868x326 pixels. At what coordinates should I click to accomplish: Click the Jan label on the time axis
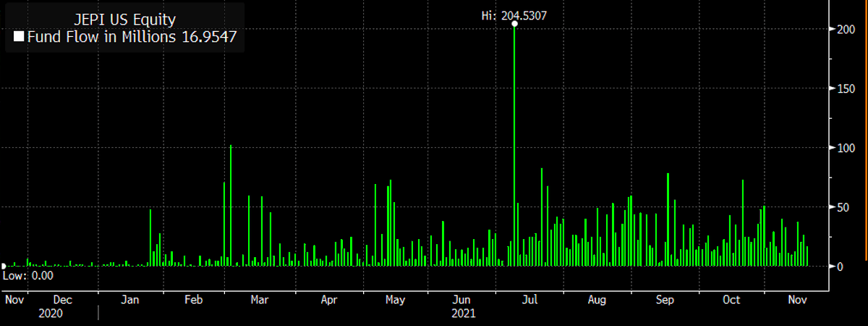click(132, 299)
